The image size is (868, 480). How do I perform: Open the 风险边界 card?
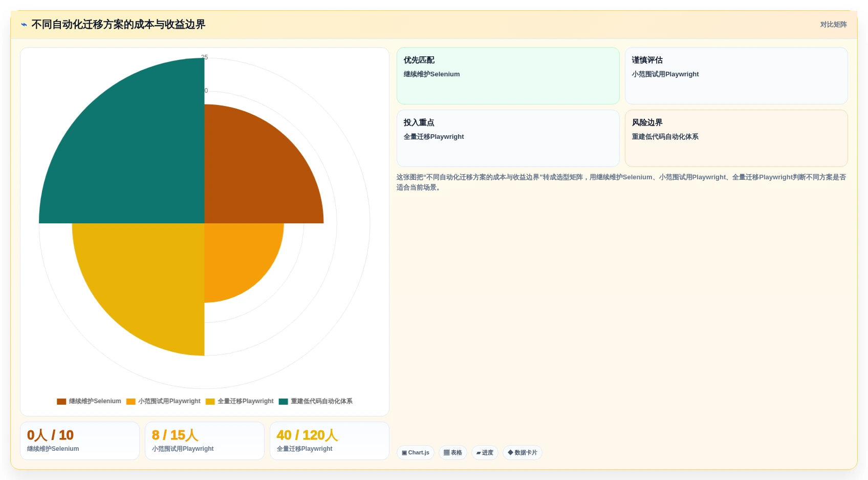(736, 138)
